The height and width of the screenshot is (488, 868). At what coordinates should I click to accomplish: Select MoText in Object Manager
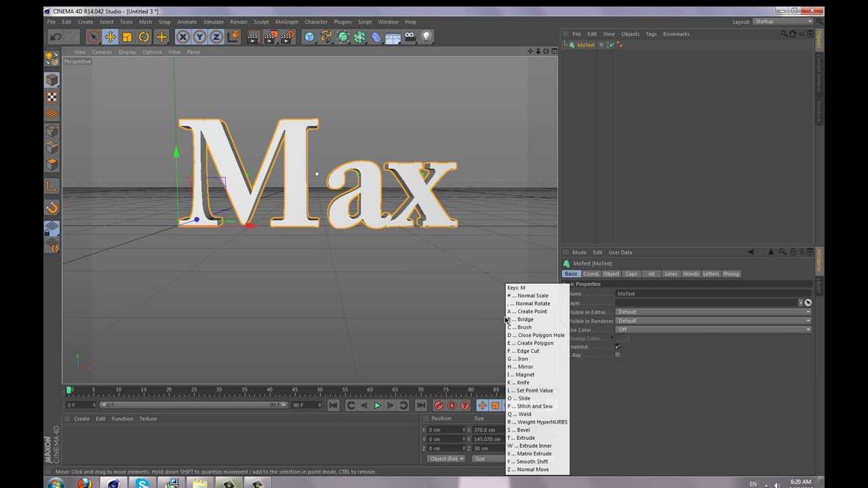click(x=585, y=45)
